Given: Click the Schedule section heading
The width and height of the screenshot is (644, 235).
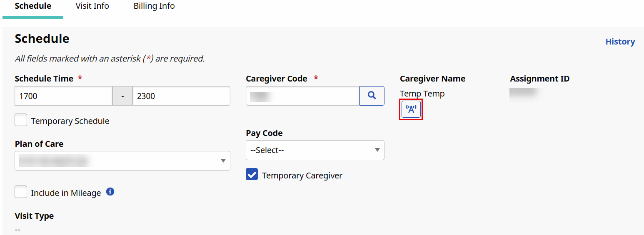Looking at the screenshot, I should tap(42, 39).
